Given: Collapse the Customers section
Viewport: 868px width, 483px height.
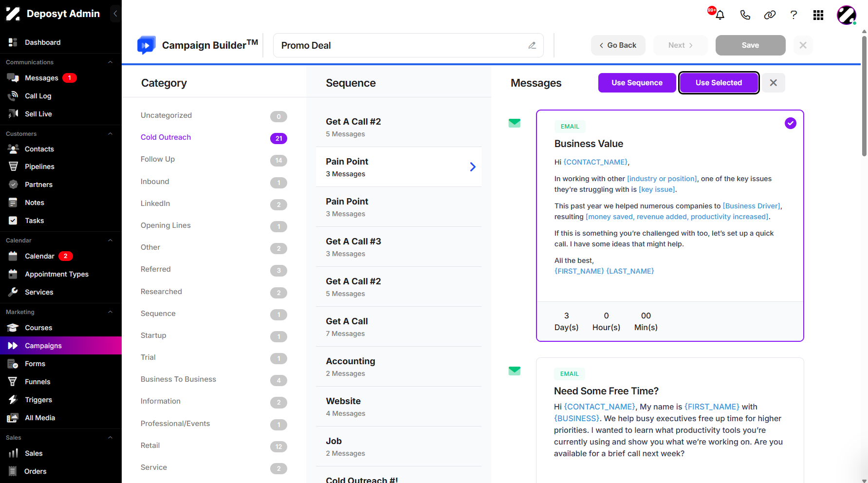Looking at the screenshot, I should pyautogui.click(x=110, y=134).
